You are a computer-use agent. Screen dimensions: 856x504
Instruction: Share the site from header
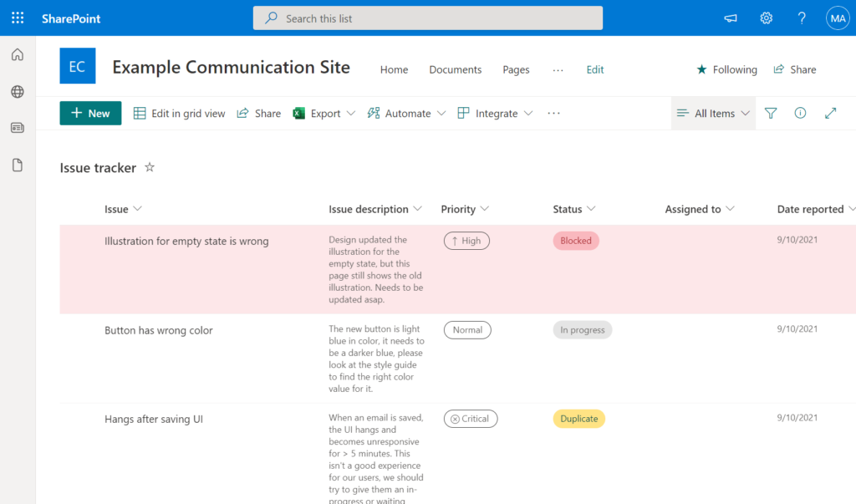[x=795, y=69]
